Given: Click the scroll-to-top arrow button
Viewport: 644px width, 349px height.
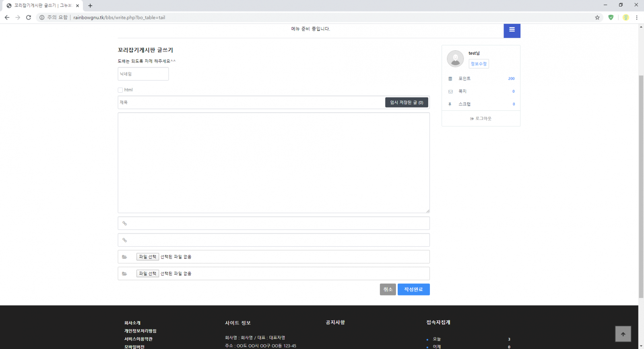Looking at the screenshot, I should [x=623, y=334].
